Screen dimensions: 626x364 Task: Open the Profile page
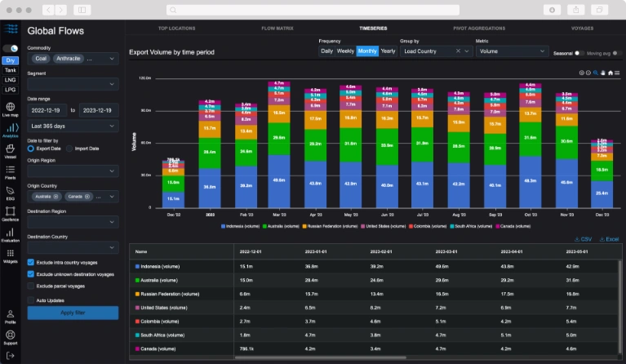coord(11,317)
